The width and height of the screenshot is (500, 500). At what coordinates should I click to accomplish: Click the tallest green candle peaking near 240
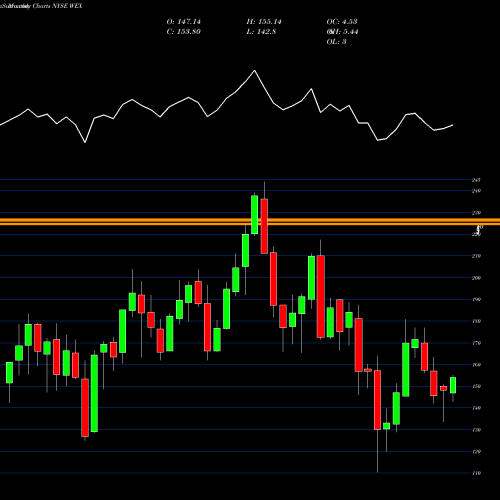(255, 215)
